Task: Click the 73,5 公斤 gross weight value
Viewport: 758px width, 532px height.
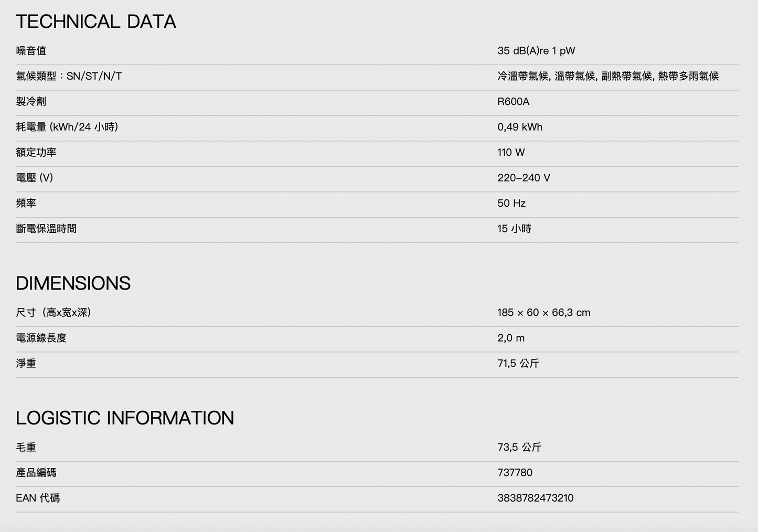Action: pyautogui.click(x=519, y=448)
